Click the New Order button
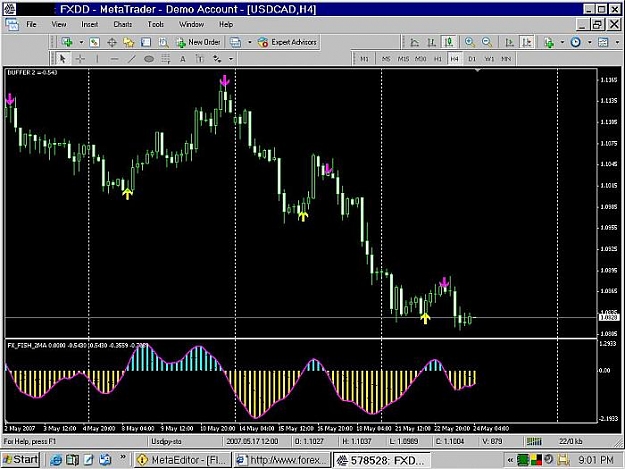Screen dimensions: 625x469 (x=199, y=42)
